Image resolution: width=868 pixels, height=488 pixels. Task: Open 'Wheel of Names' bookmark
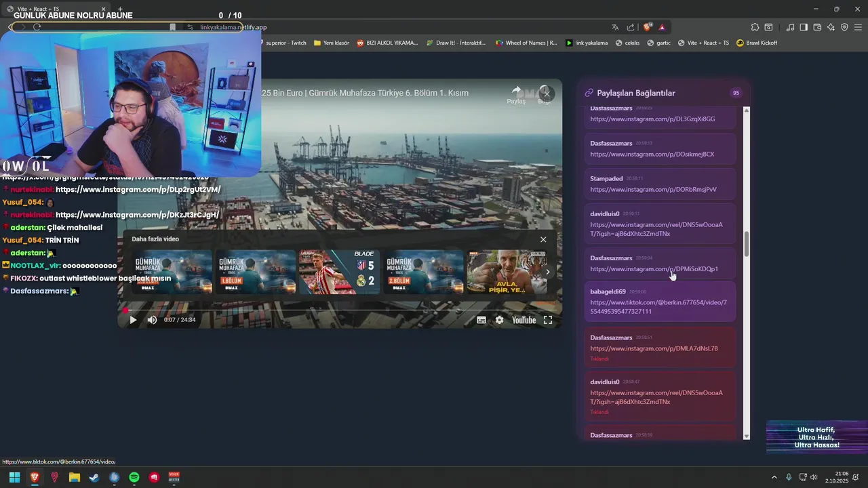click(526, 43)
